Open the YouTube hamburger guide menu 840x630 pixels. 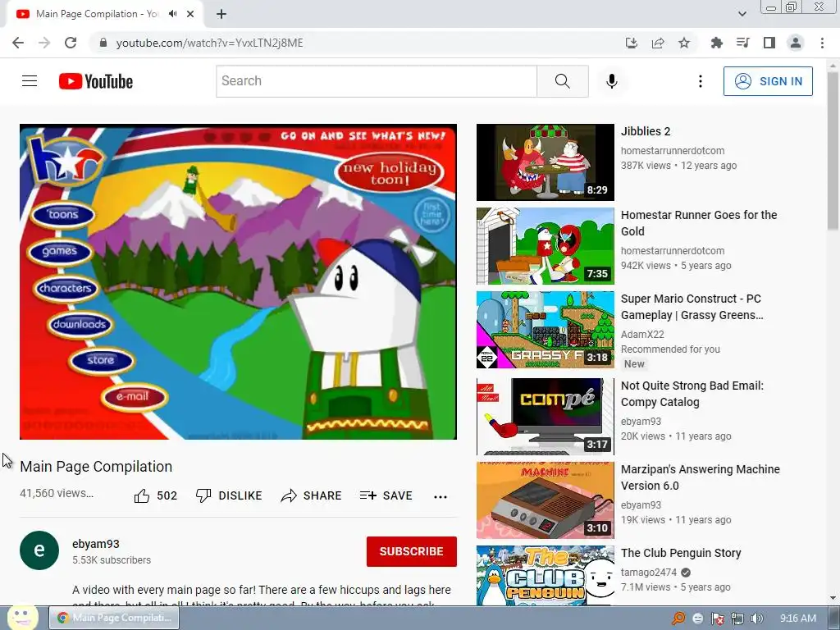[30, 81]
